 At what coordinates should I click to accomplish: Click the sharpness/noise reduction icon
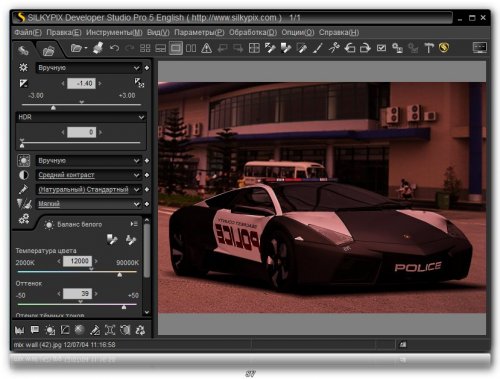(x=24, y=204)
